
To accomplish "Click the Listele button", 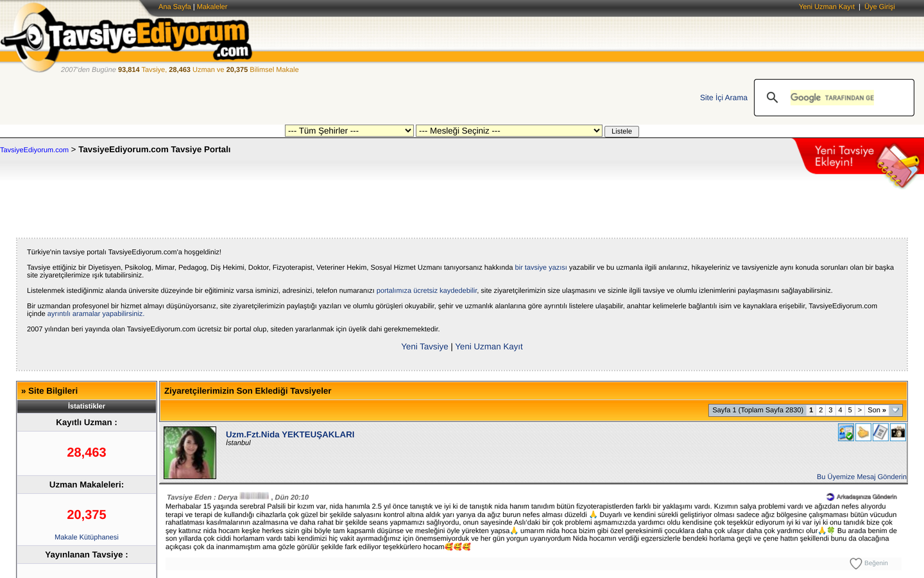I will (x=622, y=131).
